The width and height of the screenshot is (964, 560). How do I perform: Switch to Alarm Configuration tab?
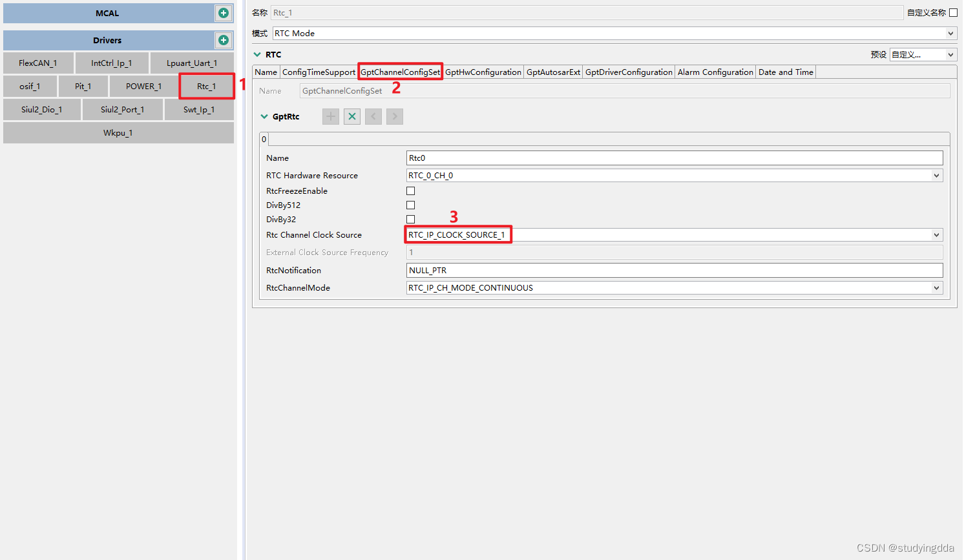pos(715,72)
